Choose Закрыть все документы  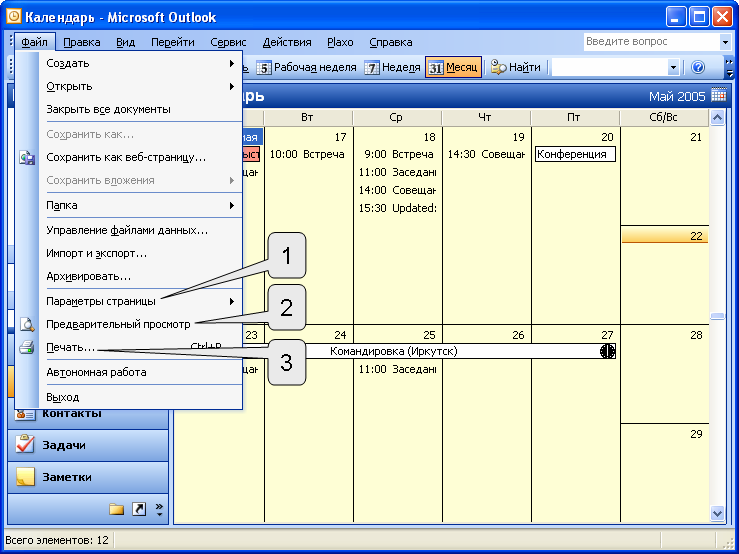(140, 109)
